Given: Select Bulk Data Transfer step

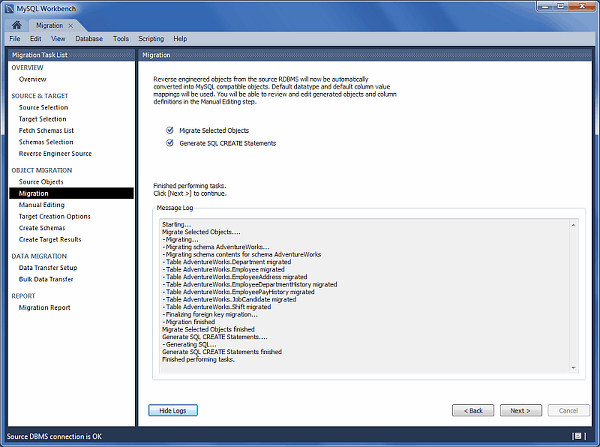Looking at the screenshot, I should click(x=46, y=279).
